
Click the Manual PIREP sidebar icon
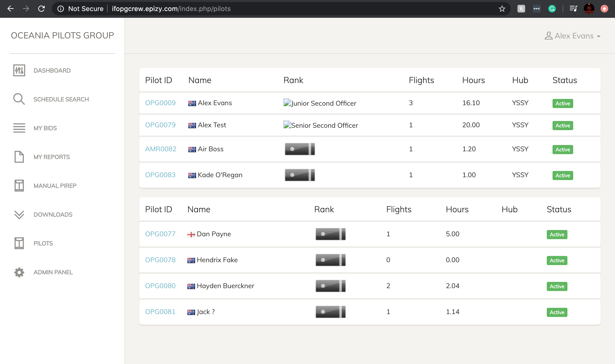pos(19,185)
